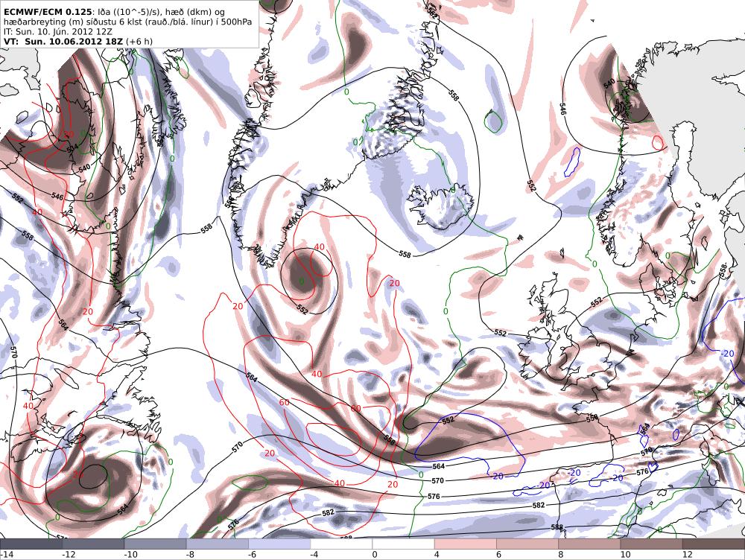The height and width of the screenshot is (560, 745).
Task: Click the colorbar swatch between 6 and 8
Action: pyautogui.click(x=527, y=544)
